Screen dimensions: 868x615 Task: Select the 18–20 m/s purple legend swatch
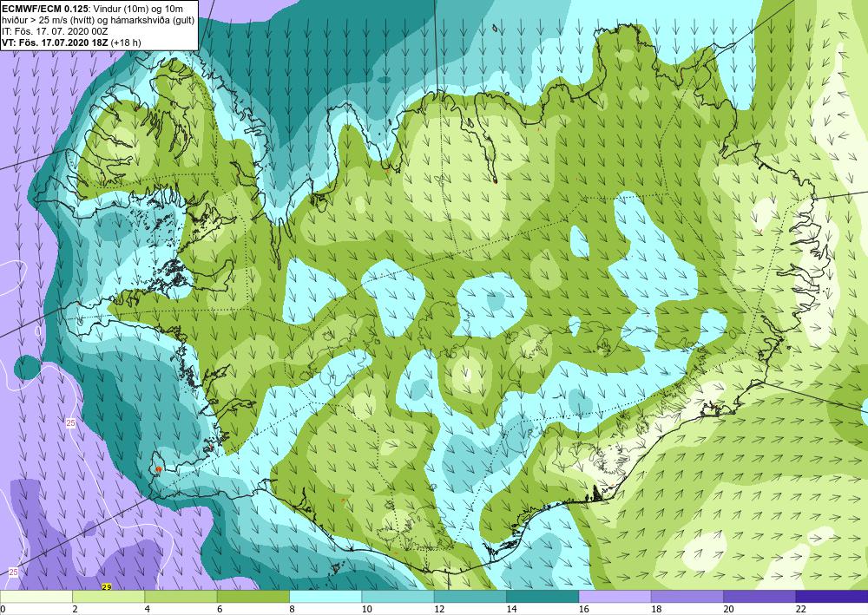(x=687, y=597)
